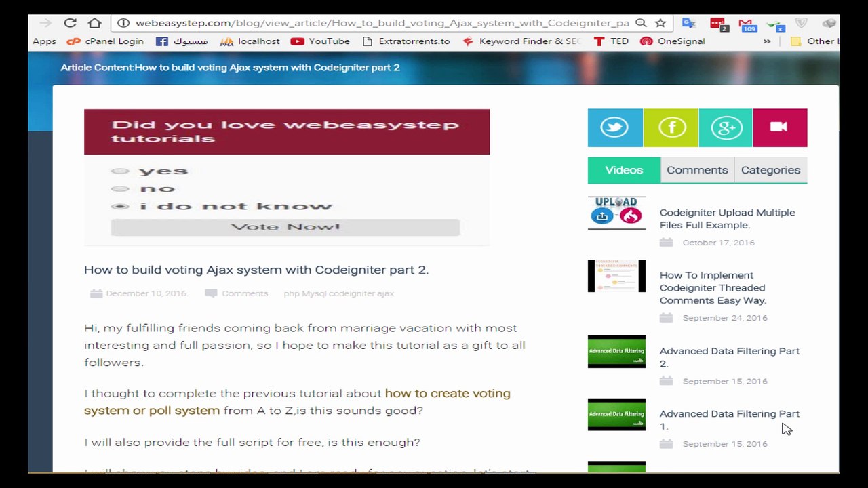This screenshot has height=488, width=868.
Task: Open the Other bookmarks folder
Action: [814, 41]
